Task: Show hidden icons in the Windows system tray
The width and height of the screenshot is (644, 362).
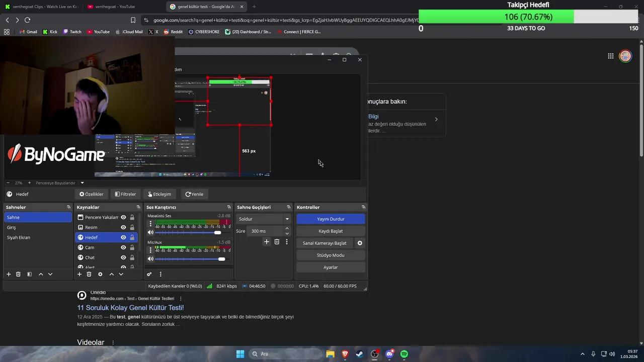Action: click(x=583, y=354)
